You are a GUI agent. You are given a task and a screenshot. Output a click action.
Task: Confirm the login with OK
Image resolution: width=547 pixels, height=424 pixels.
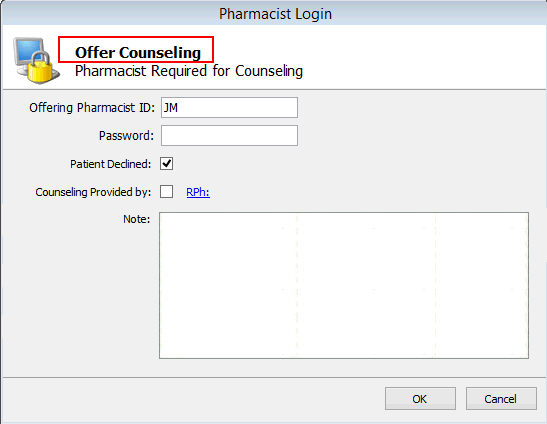(x=420, y=399)
